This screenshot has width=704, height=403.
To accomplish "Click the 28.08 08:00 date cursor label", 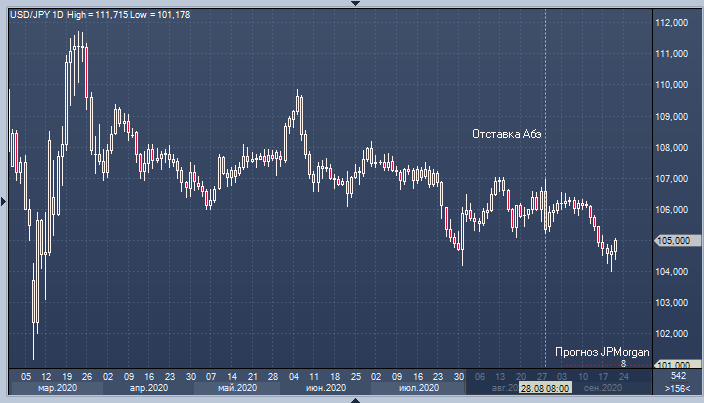I will pyautogui.click(x=544, y=387).
